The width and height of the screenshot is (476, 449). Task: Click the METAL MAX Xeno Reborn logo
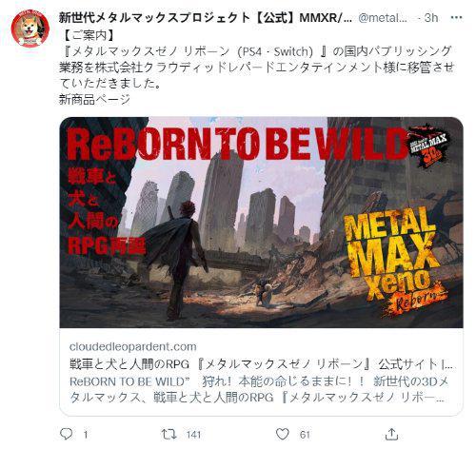pyautogui.click(x=395, y=262)
